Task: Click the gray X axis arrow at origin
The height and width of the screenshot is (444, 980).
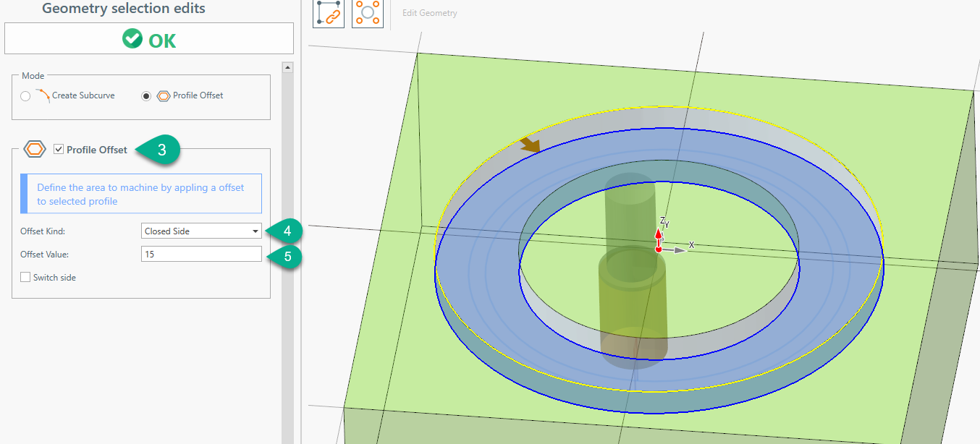Action: click(676, 250)
